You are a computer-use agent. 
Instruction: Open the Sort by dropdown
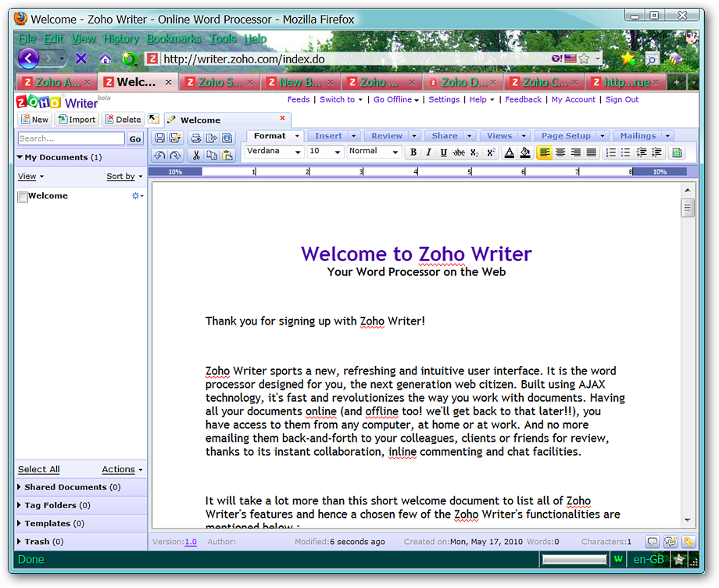click(124, 176)
